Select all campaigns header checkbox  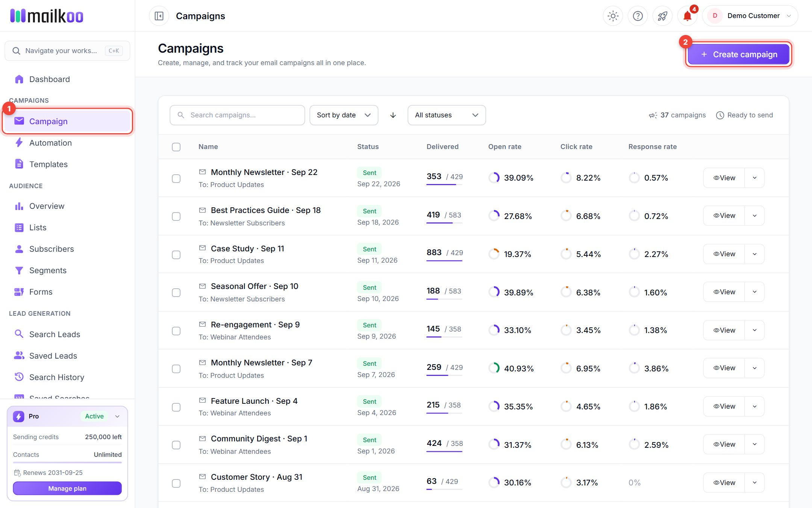coord(176,147)
